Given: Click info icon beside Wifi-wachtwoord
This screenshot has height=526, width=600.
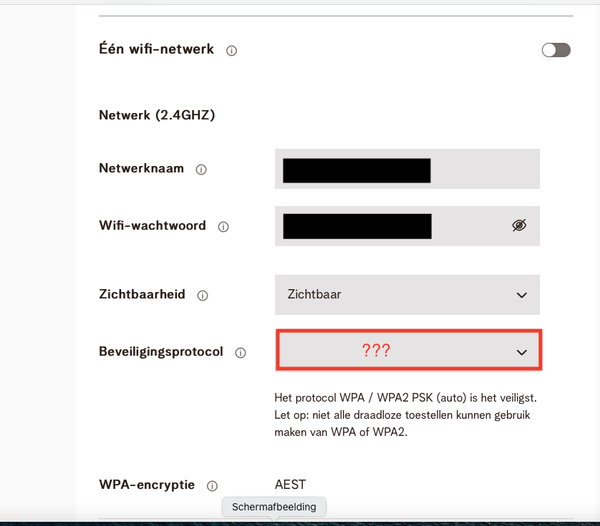Looking at the screenshot, I should pos(223,227).
